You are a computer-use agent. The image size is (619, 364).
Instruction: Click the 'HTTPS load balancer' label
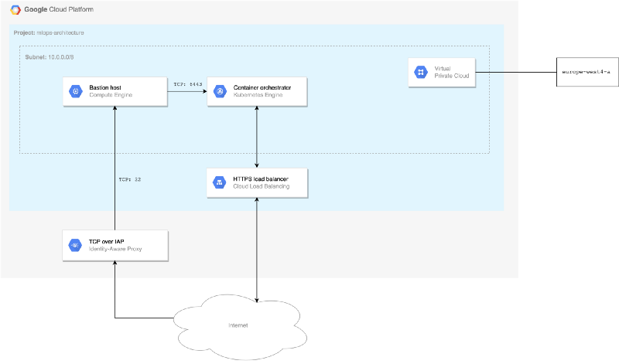[x=261, y=179]
